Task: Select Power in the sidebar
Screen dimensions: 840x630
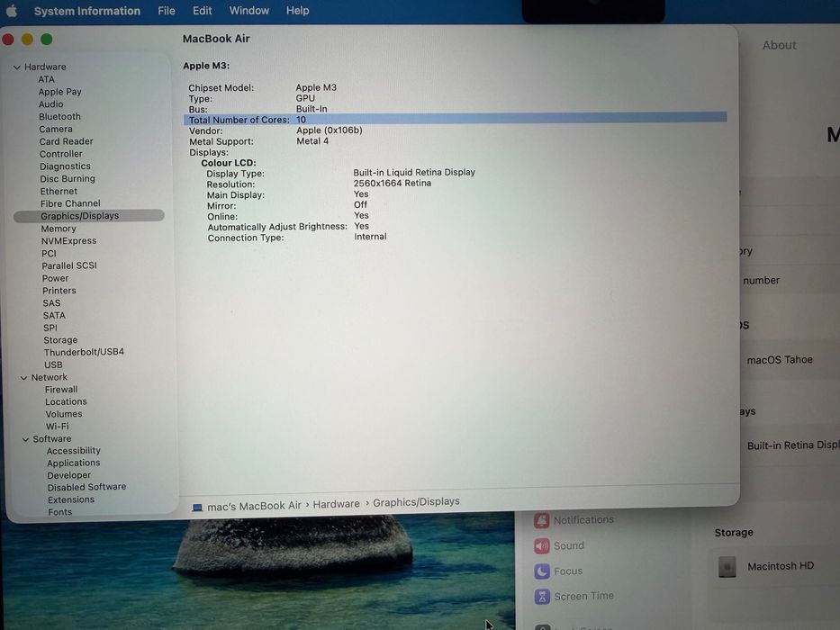Action: tap(55, 279)
